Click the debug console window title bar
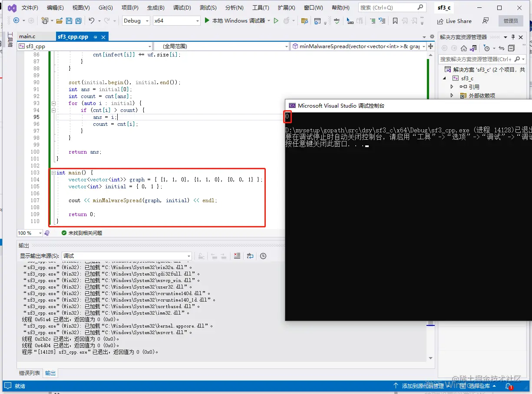This screenshot has height=394, width=532. (408, 105)
